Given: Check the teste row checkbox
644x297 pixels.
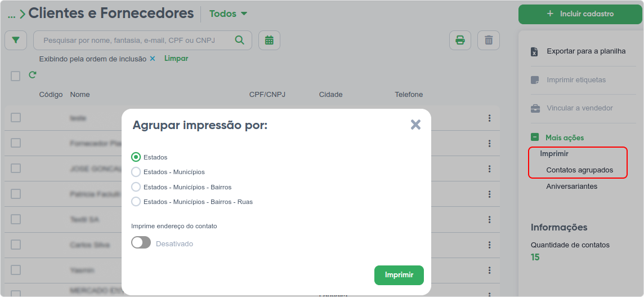Looking at the screenshot, I should coord(16,118).
